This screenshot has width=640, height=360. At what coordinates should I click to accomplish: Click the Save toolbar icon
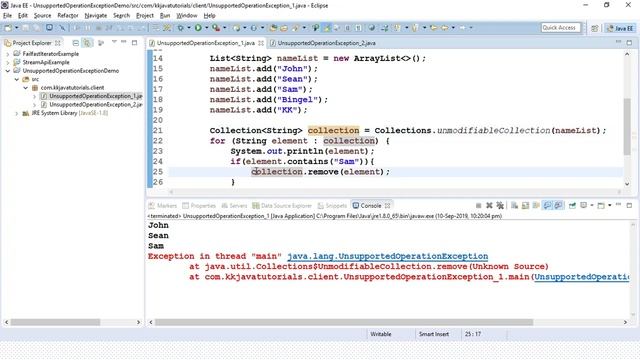[25, 28]
